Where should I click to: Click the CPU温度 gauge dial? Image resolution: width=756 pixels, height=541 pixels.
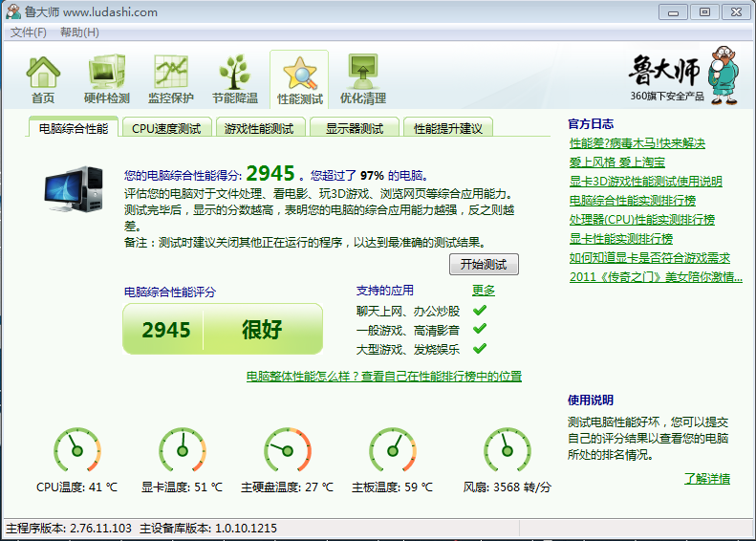coord(77,450)
